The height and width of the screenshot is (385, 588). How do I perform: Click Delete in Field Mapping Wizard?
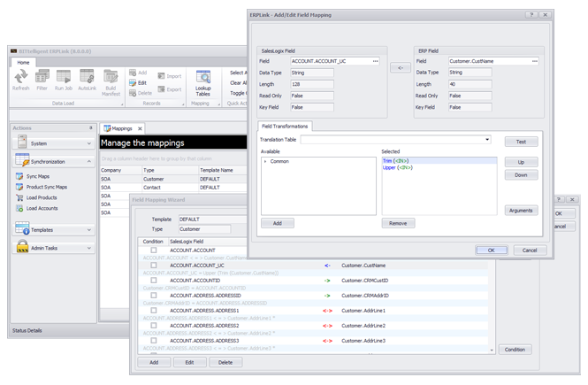pos(225,363)
